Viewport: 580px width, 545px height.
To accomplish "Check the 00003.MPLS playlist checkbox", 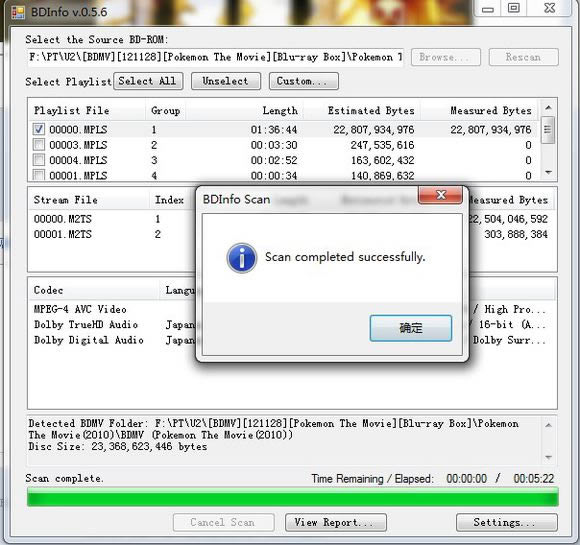I will tap(39, 145).
